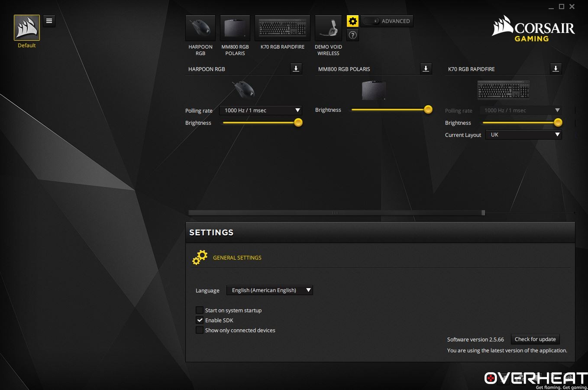This screenshot has height=390, width=588.
Task: Enable Start on system startup checkbox
Action: coord(200,310)
